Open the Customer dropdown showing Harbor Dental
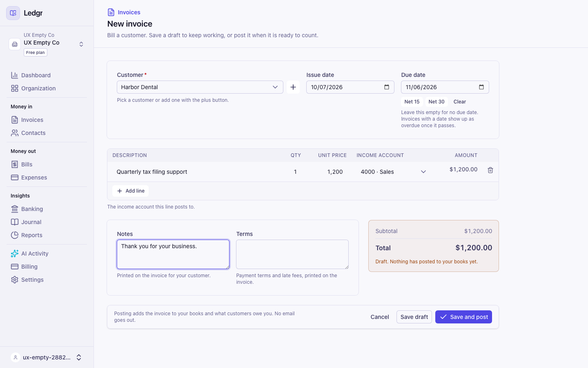This screenshot has height=368, width=588. pyautogui.click(x=200, y=87)
